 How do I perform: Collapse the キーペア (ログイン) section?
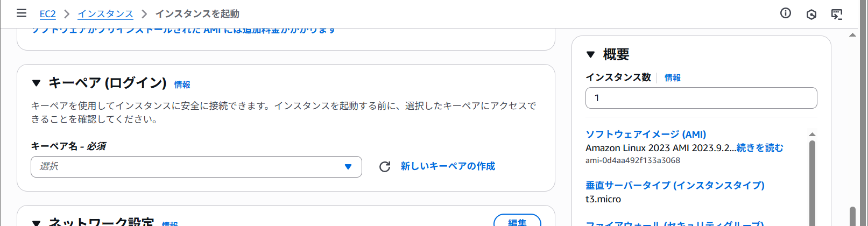[37, 83]
